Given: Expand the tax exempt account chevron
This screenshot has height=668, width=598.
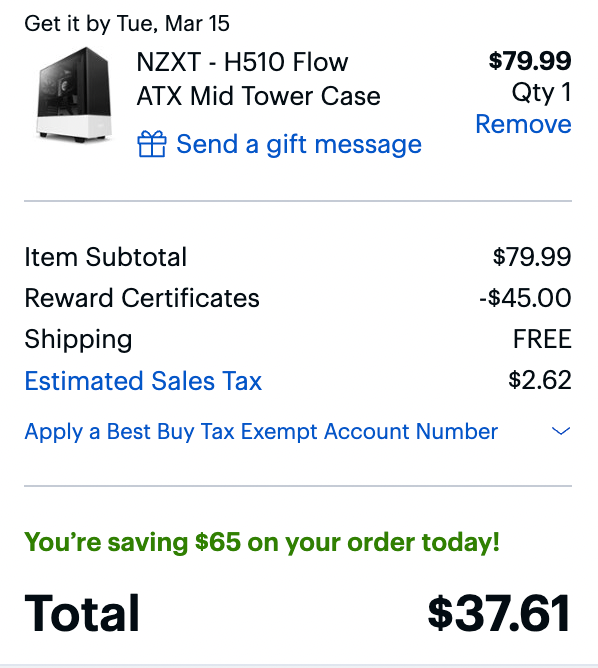Looking at the screenshot, I should (561, 431).
